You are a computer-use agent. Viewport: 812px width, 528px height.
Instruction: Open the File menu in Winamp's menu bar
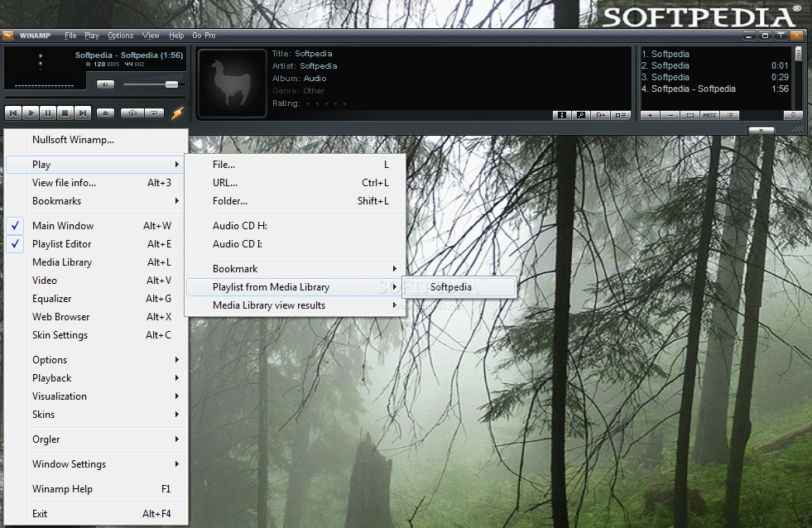point(70,36)
